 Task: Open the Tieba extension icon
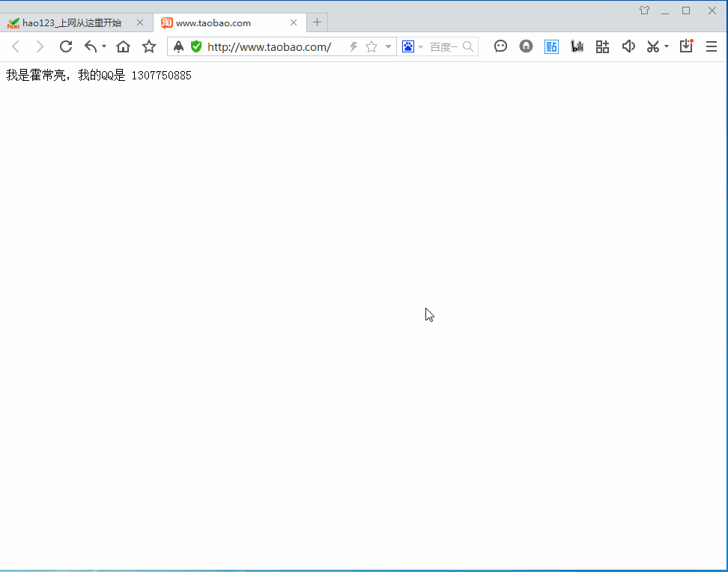(551, 46)
